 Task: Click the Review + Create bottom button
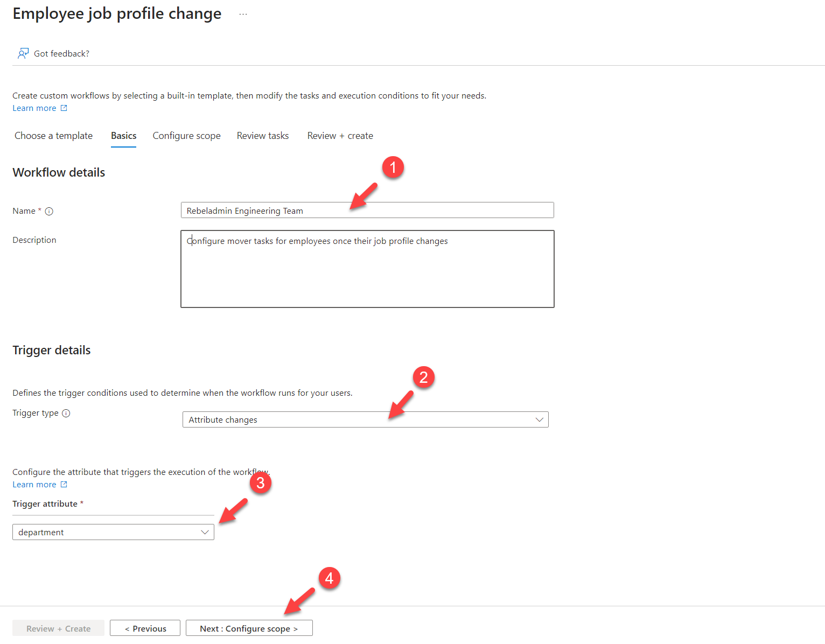click(x=58, y=628)
